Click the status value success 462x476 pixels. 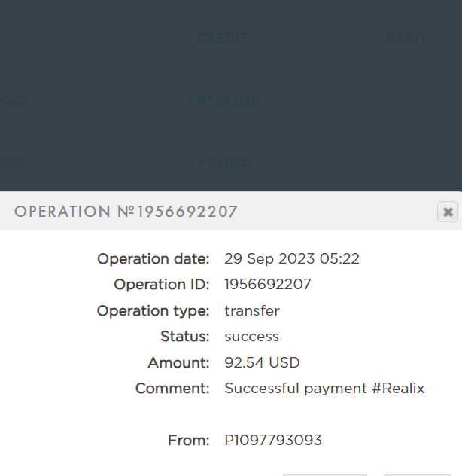252,337
